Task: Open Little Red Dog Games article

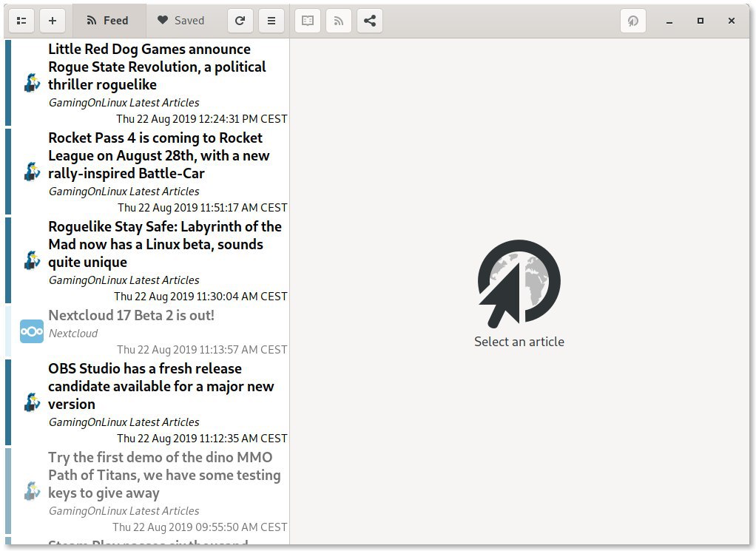Action: 146,83
